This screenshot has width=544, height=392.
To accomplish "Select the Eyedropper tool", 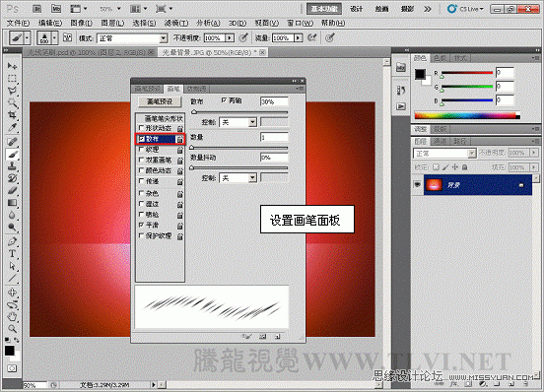I will (12, 127).
